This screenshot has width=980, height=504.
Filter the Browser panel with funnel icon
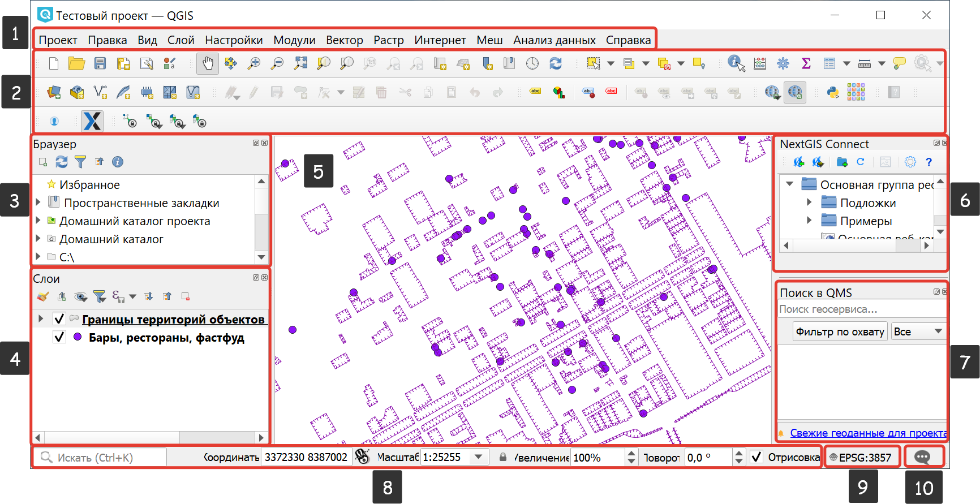pos(80,162)
